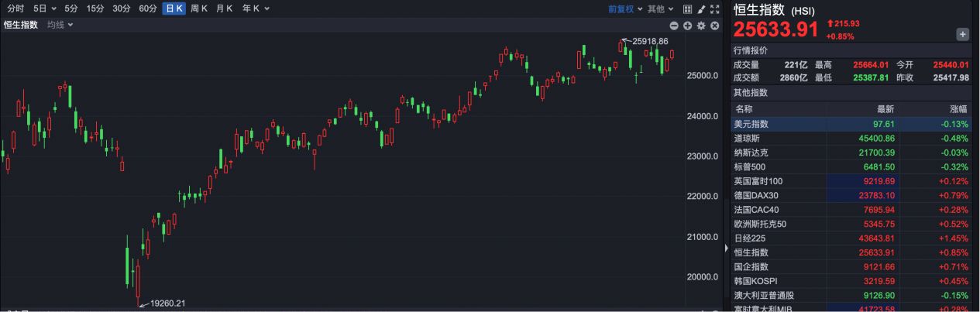Select the drawing brush tool
This screenshot has height=312, width=980.
702,9
